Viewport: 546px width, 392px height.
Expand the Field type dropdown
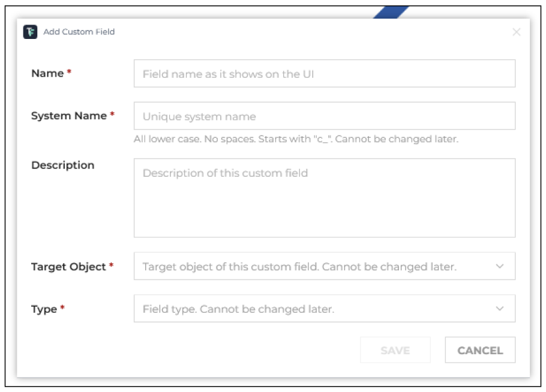[324, 309]
